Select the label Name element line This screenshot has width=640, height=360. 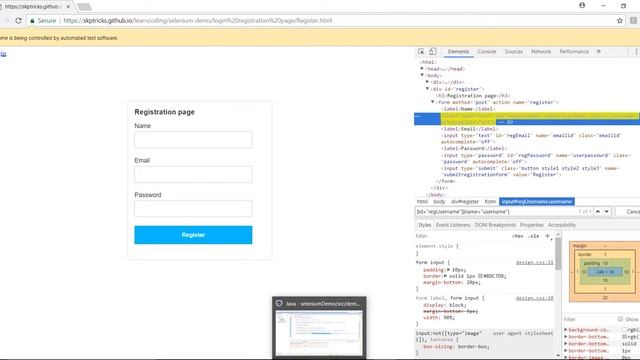click(468, 109)
